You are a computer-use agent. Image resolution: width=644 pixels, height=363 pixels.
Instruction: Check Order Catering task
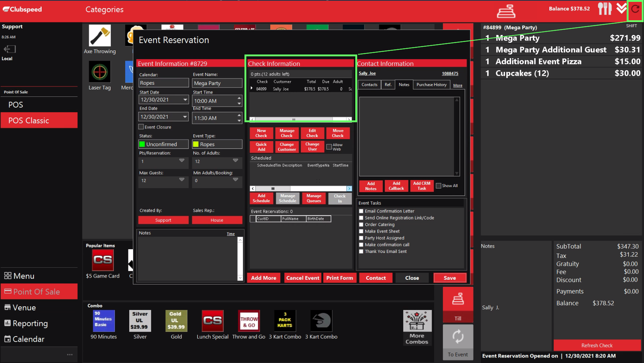361,225
